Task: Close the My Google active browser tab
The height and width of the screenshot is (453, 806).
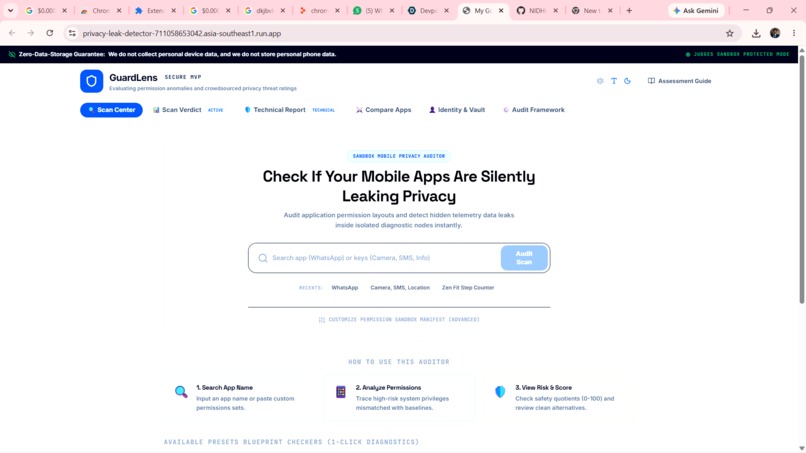Action: pyautogui.click(x=501, y=11)
